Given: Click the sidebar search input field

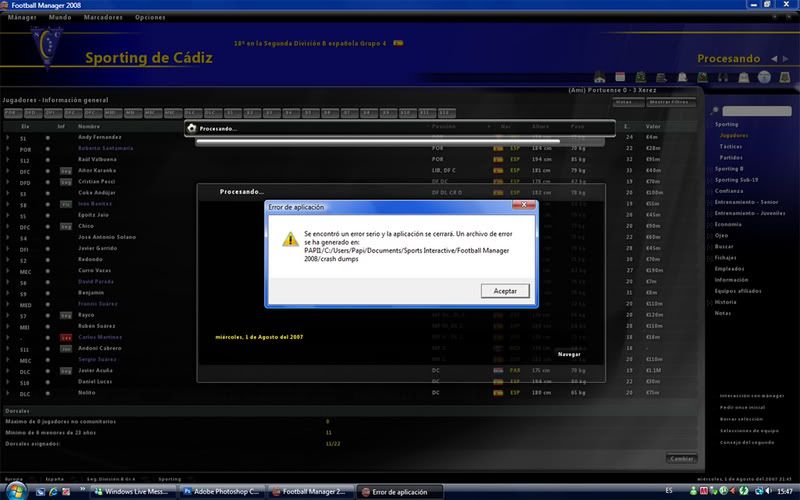Looking at the screenshot, I should click(x=757, y=111).
